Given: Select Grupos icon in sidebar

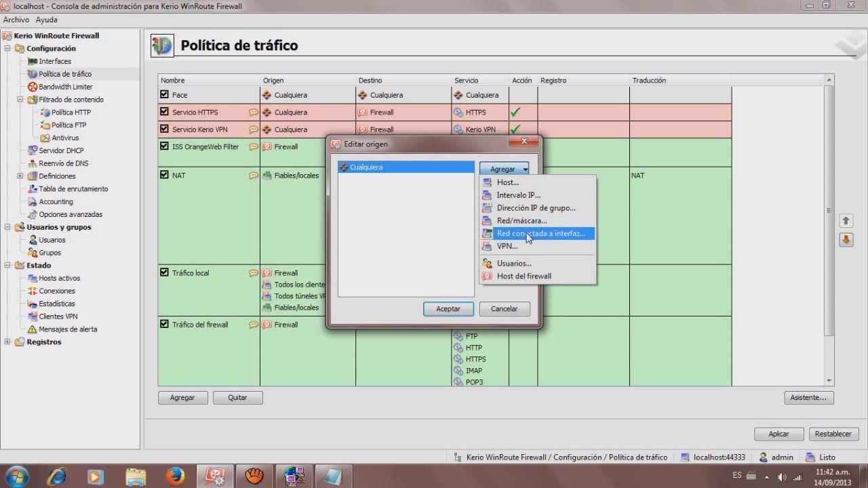Looking at the screenshot, I should [x=33, y=253].
